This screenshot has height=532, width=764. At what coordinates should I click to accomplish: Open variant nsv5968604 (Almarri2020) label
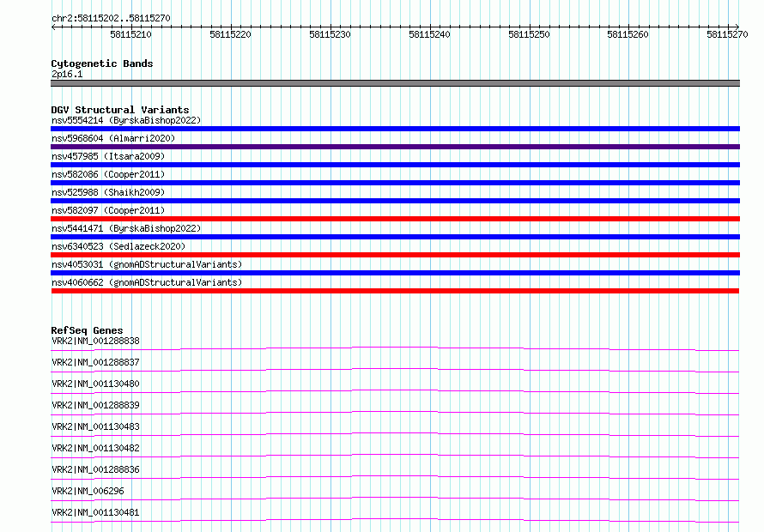point(113,138)
